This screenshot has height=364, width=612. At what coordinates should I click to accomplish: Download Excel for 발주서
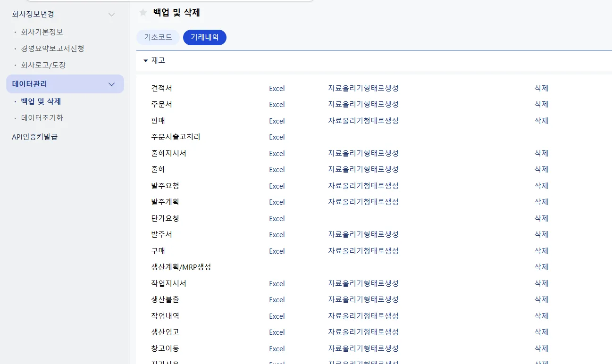click(x=277, y=234)
